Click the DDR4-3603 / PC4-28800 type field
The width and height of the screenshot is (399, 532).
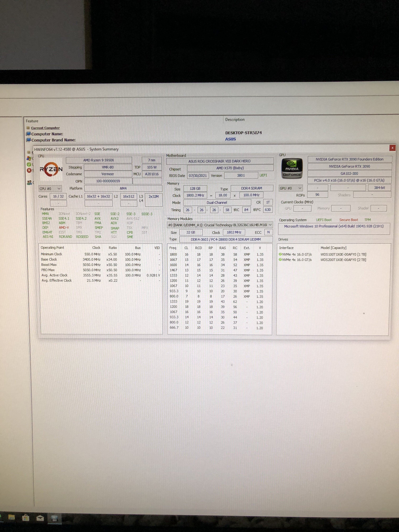(226, 239)
